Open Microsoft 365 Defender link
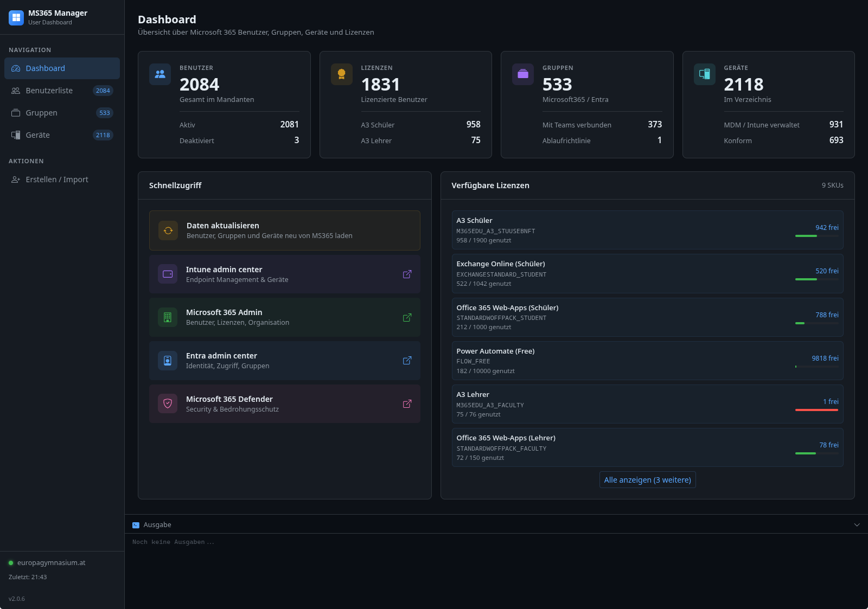The image size is (868, 609). click(x=285, y=403)
